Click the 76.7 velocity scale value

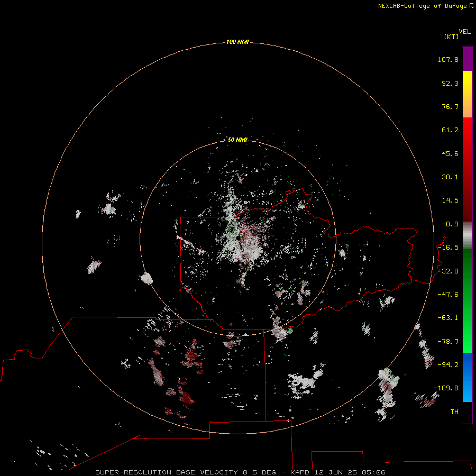(x=450, y=106)
